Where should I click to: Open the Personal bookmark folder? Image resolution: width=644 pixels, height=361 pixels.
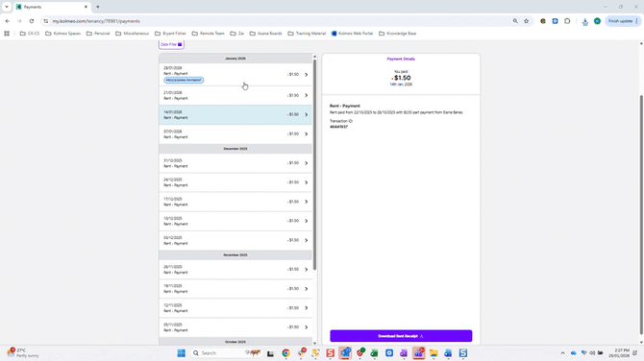(x=98, y=34)
